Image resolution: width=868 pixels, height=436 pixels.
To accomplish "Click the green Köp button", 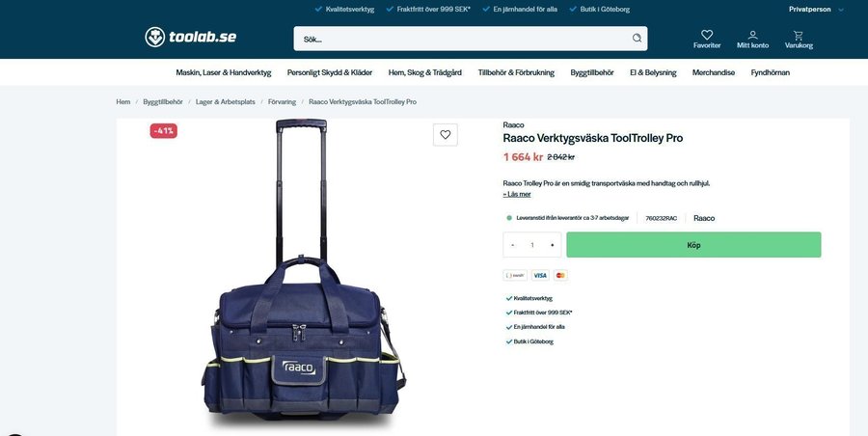I will click(693, 245).
